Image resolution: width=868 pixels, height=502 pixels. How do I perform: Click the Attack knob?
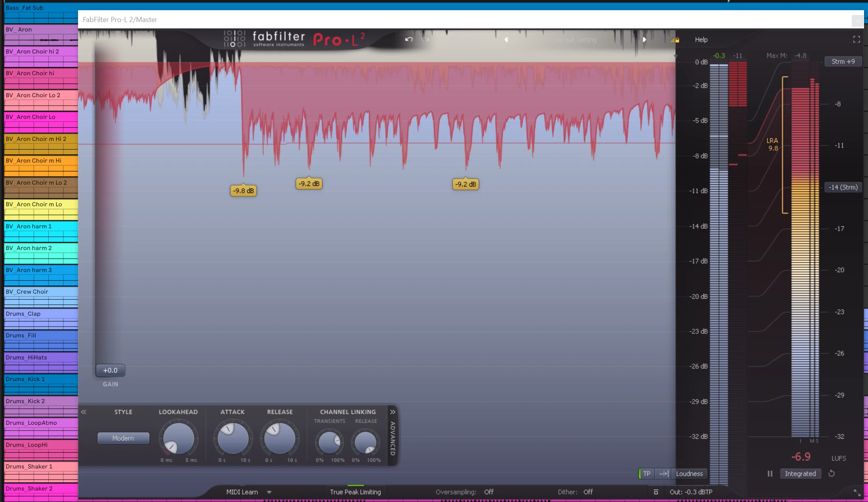point(233,438)
